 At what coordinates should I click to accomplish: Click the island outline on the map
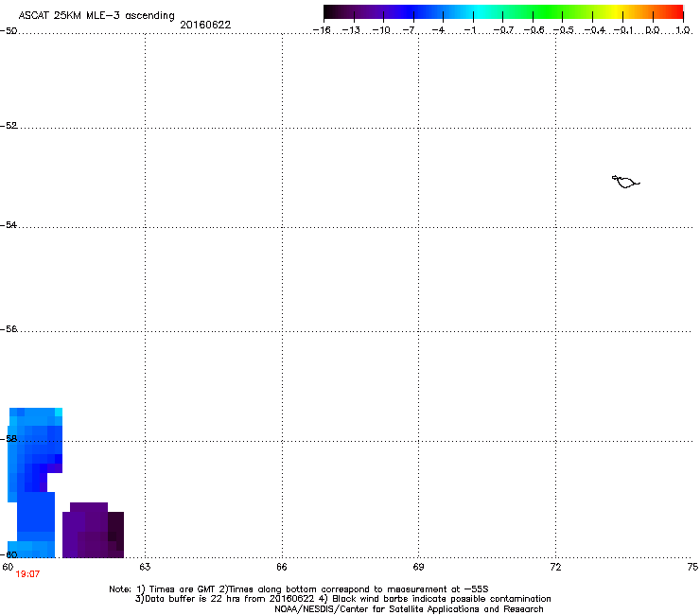tap(625, 182)
